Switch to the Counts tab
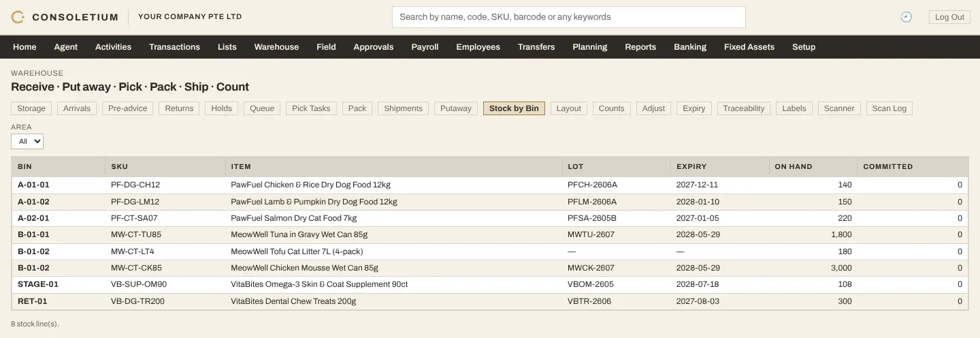The image size is (980, 338). pos(611,108)
